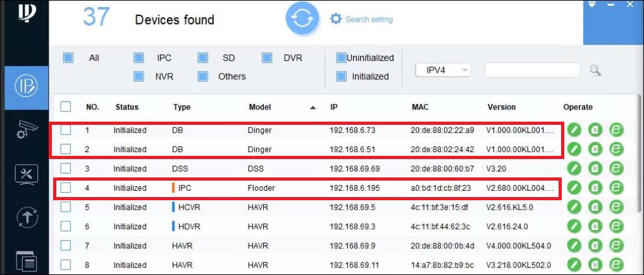
Task: Open the camera settings sidebar icon
Action: pyautogui.click(x=27, y=129)
